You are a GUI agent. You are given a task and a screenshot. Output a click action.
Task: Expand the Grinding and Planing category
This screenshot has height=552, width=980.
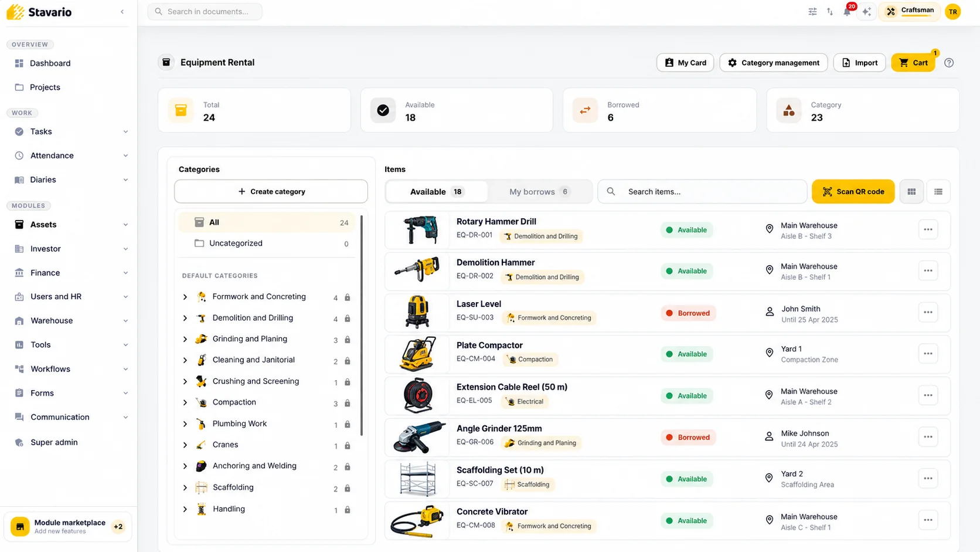pyautogui.click(x=185, y=339)
